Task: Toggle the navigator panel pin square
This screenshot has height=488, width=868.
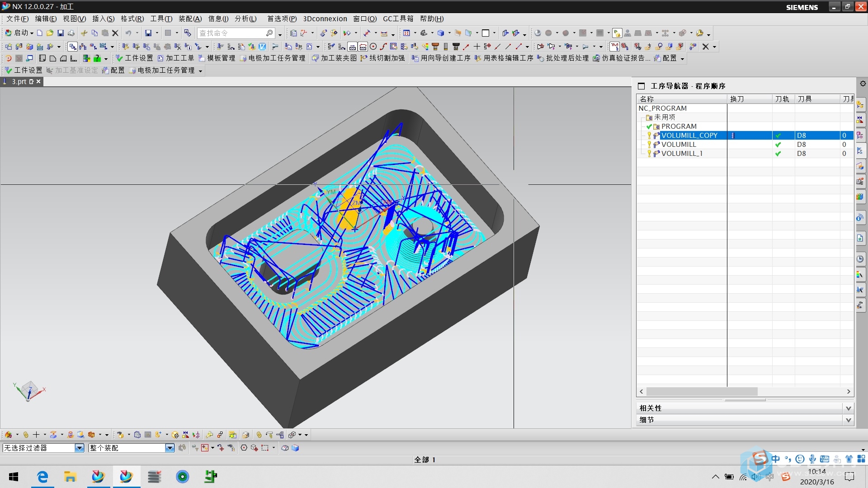Action: point(641,86)
